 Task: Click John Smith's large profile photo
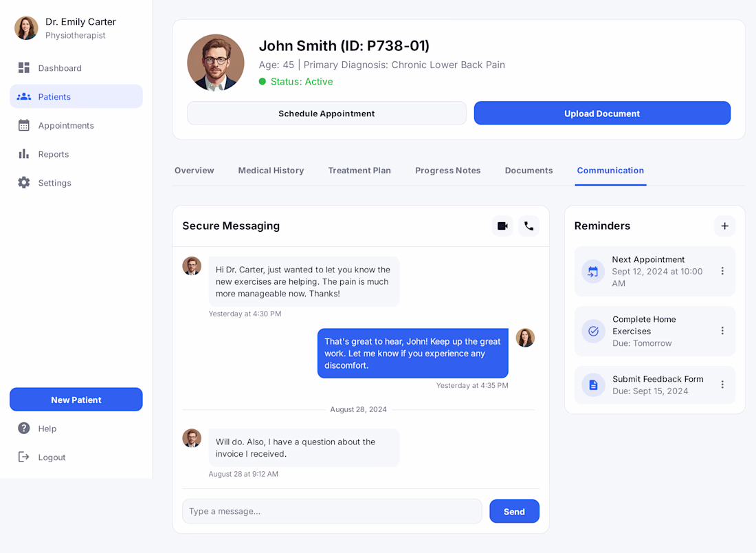coord(216,63)
